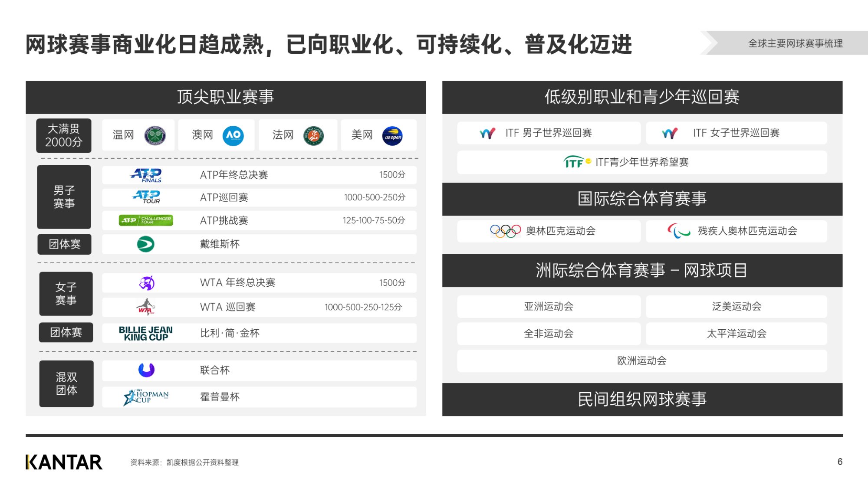The height and width of the screenshot is (488, 868).
Task: Click the 亚洲运动会 entry
Action: [548, 306]
